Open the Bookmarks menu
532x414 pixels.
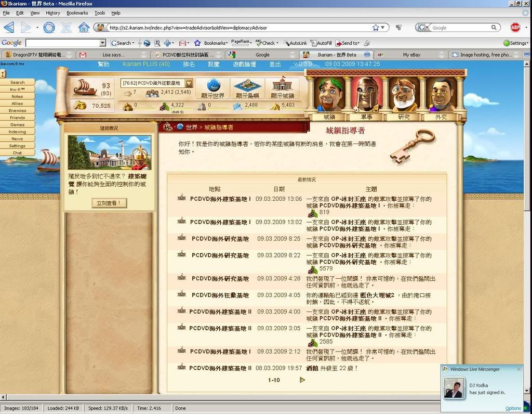click(77, 13)
